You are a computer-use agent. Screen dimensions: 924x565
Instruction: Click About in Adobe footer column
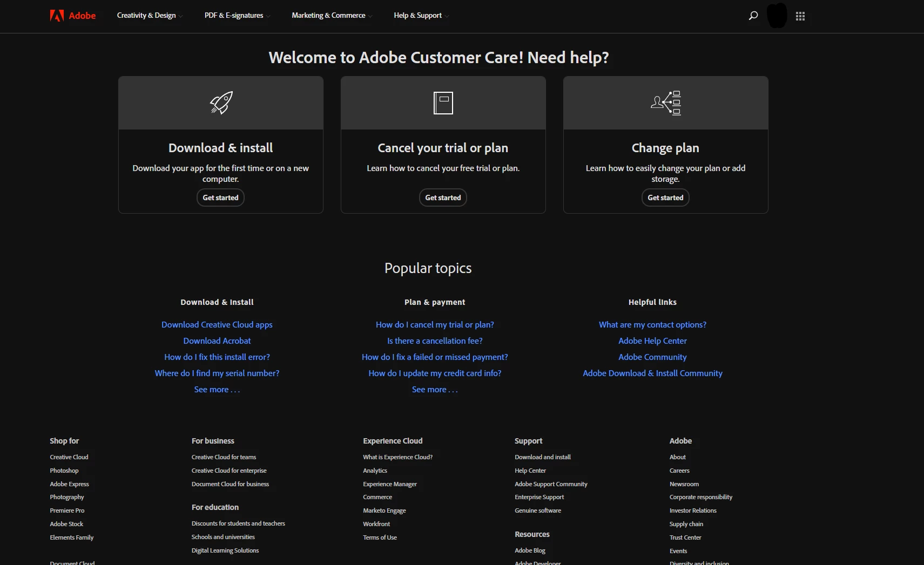click(x=678, y=457)
